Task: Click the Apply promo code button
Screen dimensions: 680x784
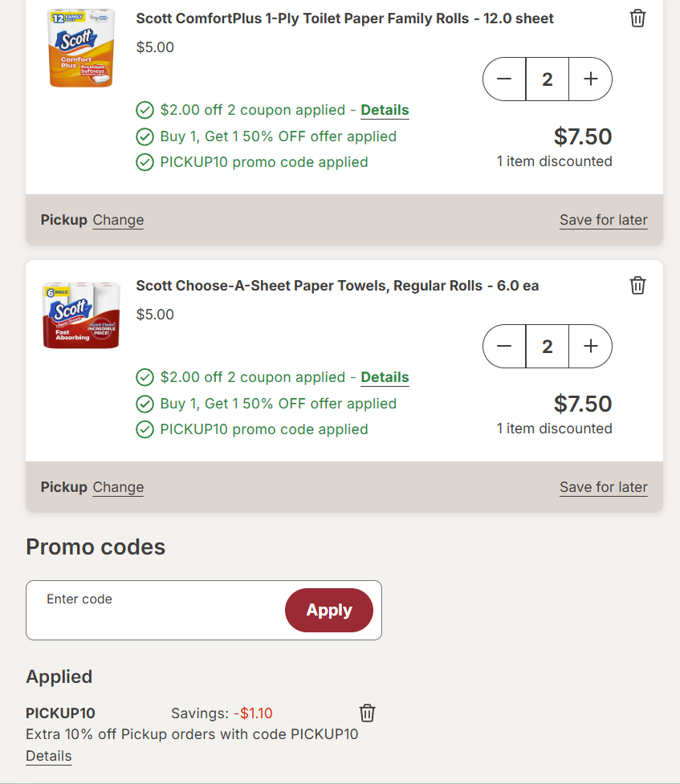Action: click(x=329, y=610)
